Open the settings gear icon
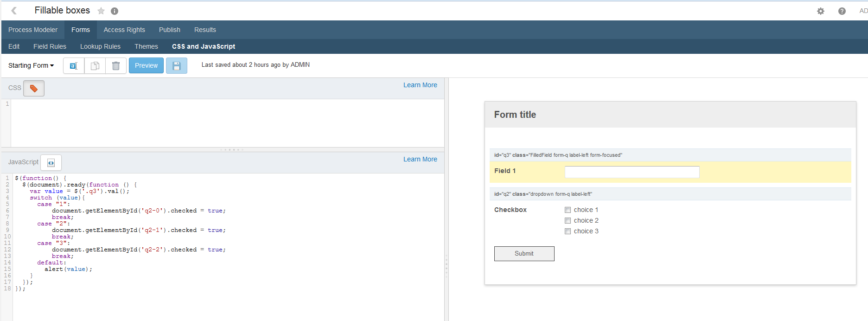This screenshot has height=321, width=868. pyautogui.click(x=821, y=11)
